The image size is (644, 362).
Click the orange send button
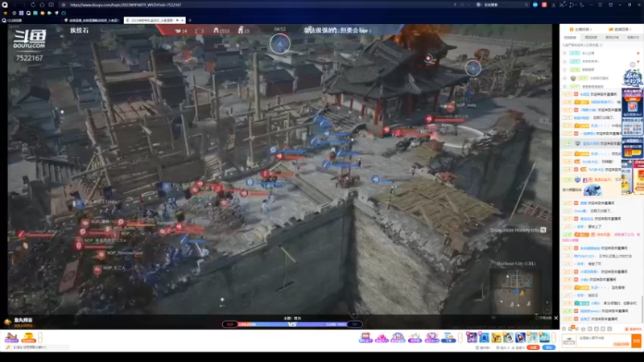pos(636,340)
